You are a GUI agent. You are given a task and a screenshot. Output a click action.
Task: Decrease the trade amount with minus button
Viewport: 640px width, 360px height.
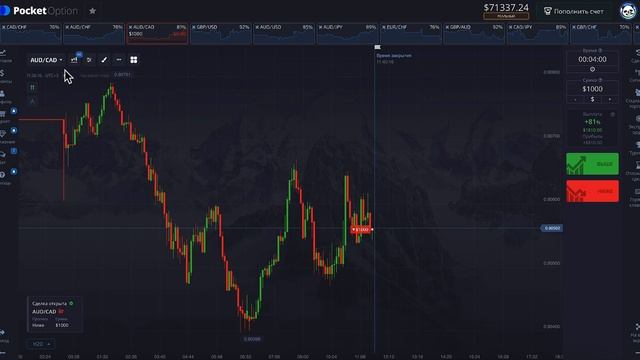[575, 100]
